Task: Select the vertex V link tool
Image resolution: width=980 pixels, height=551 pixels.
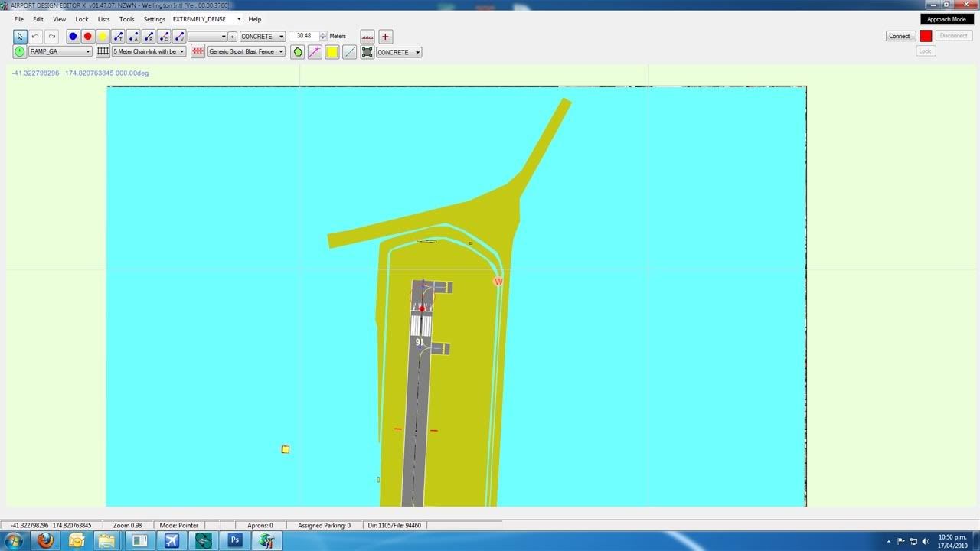Action: [x=179, y=36]
